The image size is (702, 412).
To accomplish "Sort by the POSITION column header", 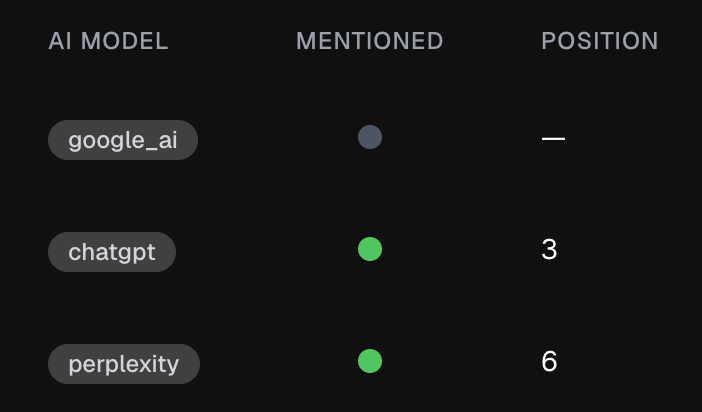I will 600,41.
